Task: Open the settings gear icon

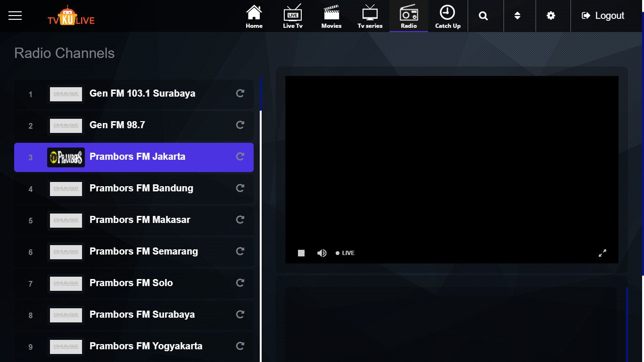Action: point(551,16)
